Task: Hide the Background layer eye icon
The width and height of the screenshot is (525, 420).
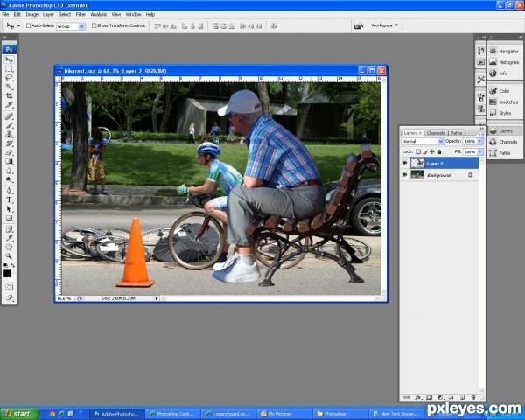Action: 405,175
